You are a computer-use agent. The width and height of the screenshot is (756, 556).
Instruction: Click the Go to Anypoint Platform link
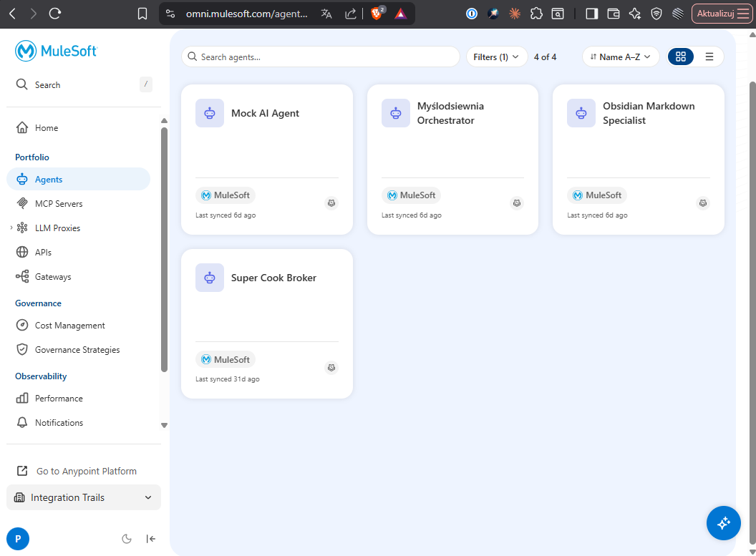click(77, 471)
